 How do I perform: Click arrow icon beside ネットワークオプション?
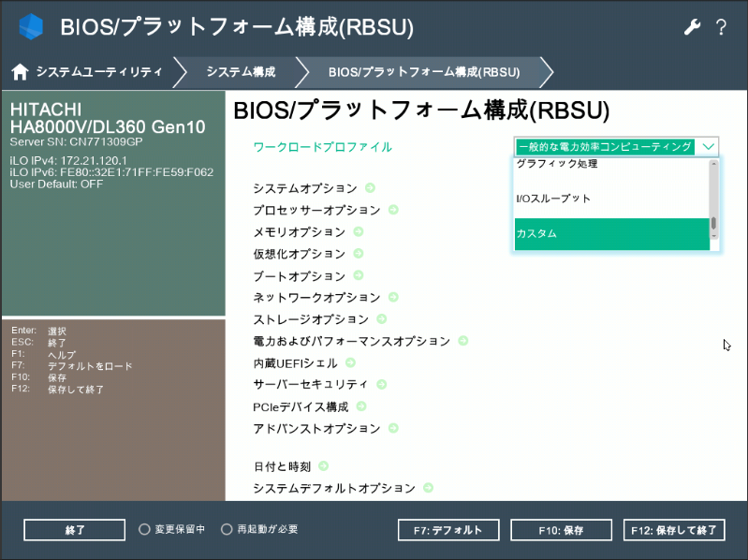pos(393,297)
